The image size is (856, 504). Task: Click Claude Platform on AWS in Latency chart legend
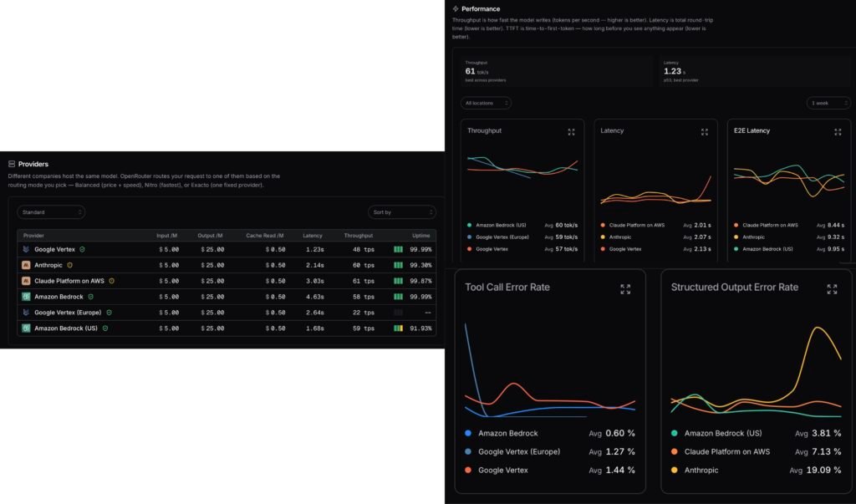pos(636,225)
